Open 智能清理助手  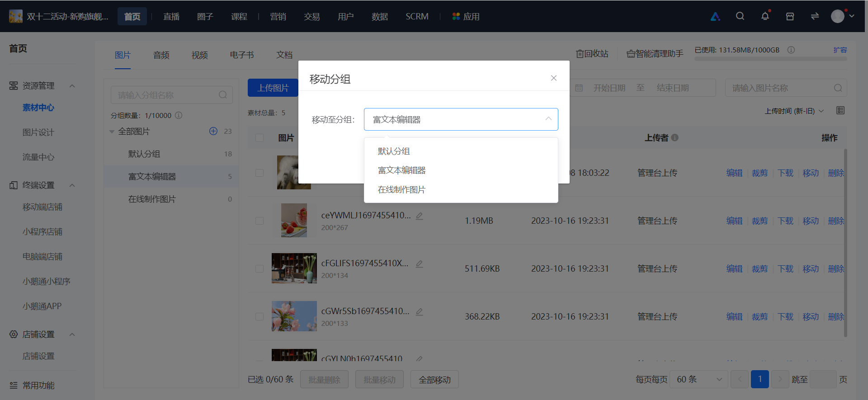655,54
